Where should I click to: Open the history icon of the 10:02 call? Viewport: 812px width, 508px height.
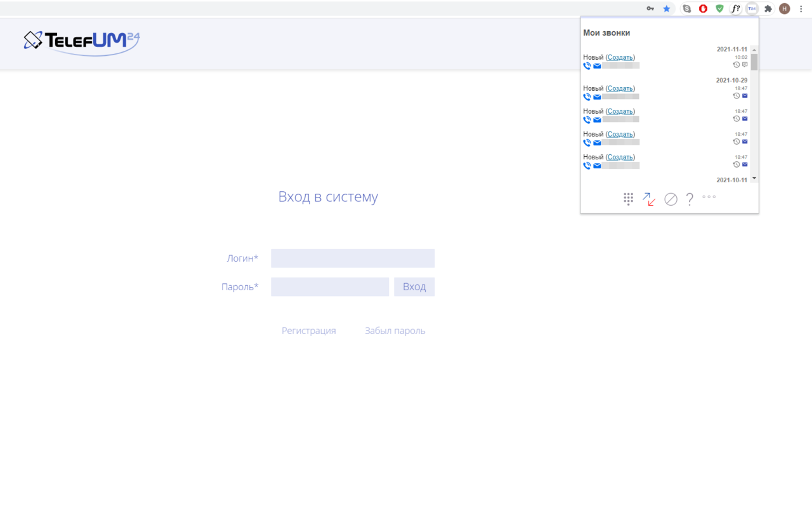coord(737,65)
